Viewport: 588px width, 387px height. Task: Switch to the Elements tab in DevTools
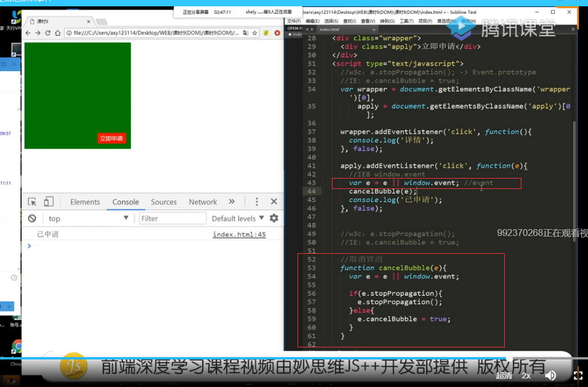85,202
